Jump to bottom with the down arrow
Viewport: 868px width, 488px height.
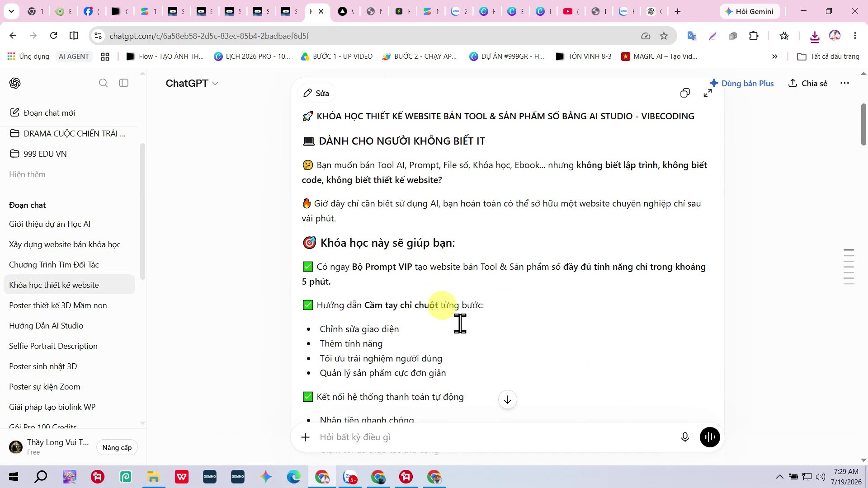click(507, 400)
